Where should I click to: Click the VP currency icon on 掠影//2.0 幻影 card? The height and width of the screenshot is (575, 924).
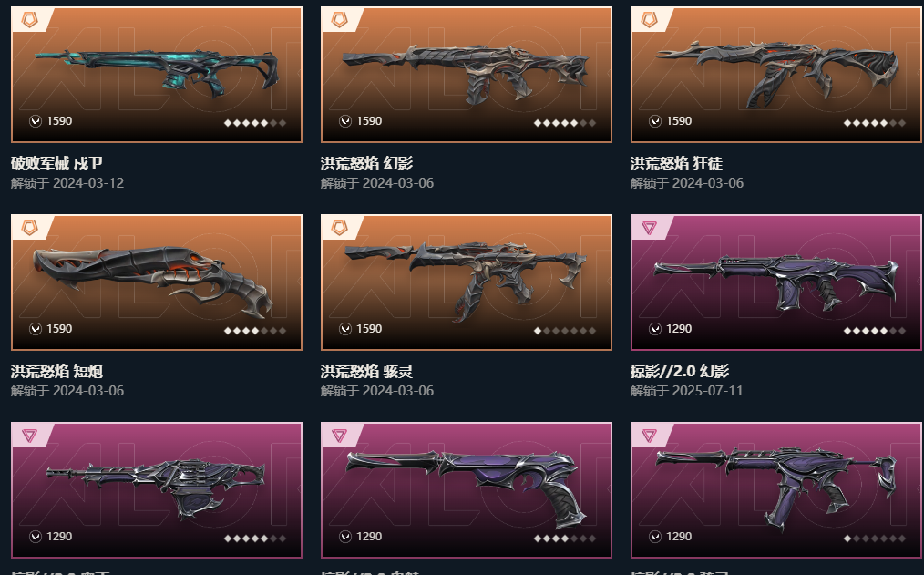coord(654,329)
